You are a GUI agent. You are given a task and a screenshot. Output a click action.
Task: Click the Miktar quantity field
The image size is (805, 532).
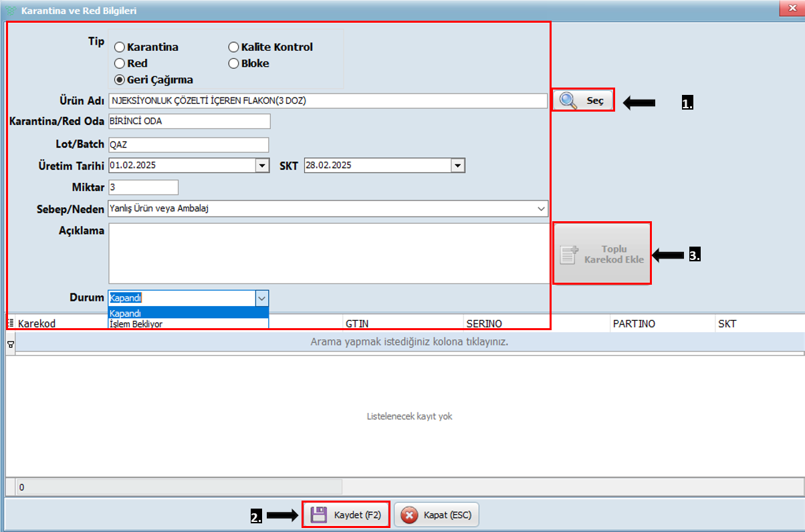(x=143, y=187)
